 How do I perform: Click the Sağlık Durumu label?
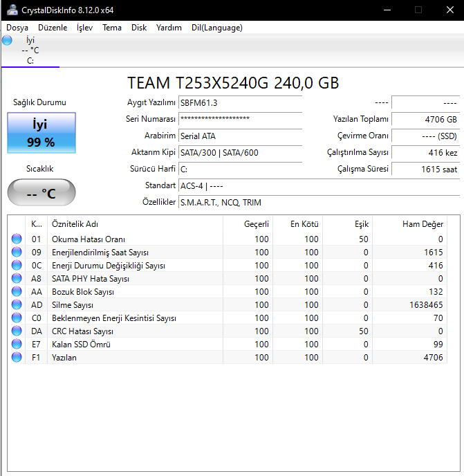39,102
